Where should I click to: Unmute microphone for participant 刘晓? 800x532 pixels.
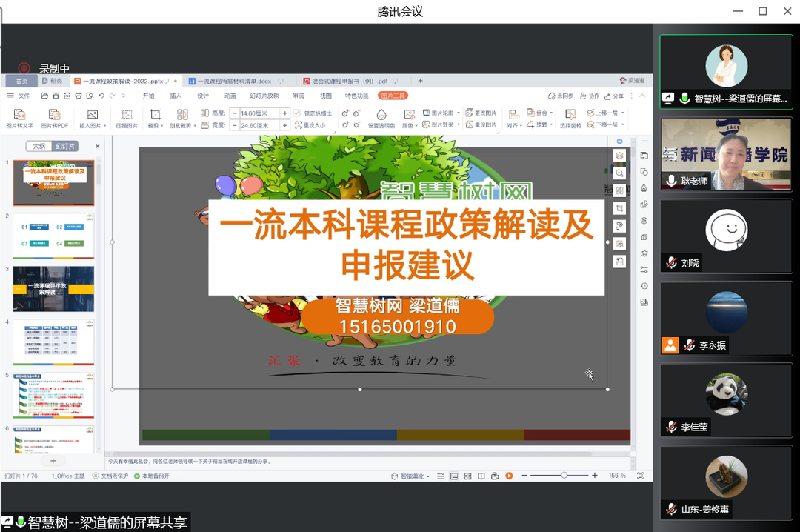[x=671, y=263]
